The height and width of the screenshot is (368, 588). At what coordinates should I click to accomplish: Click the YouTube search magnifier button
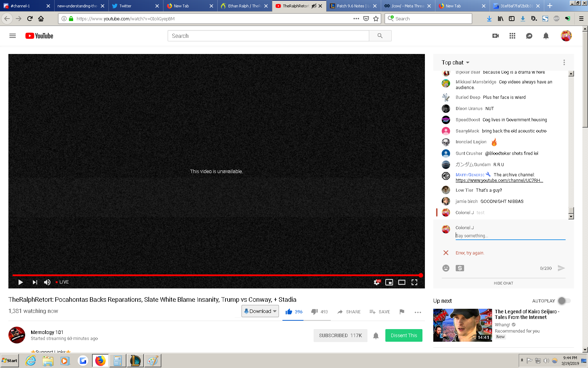[380, 36]
